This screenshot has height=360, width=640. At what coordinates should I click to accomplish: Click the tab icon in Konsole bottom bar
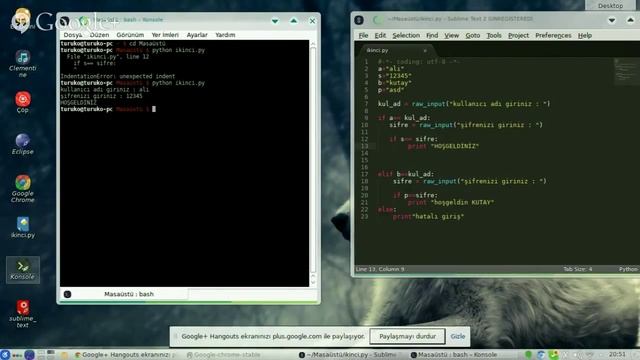point(67,294)
